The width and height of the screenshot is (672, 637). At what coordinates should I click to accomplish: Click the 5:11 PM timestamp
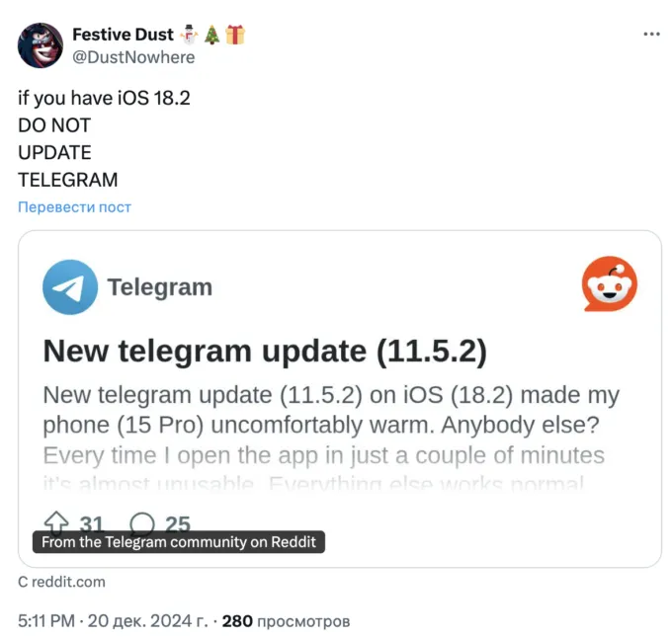tap(46, 621)
